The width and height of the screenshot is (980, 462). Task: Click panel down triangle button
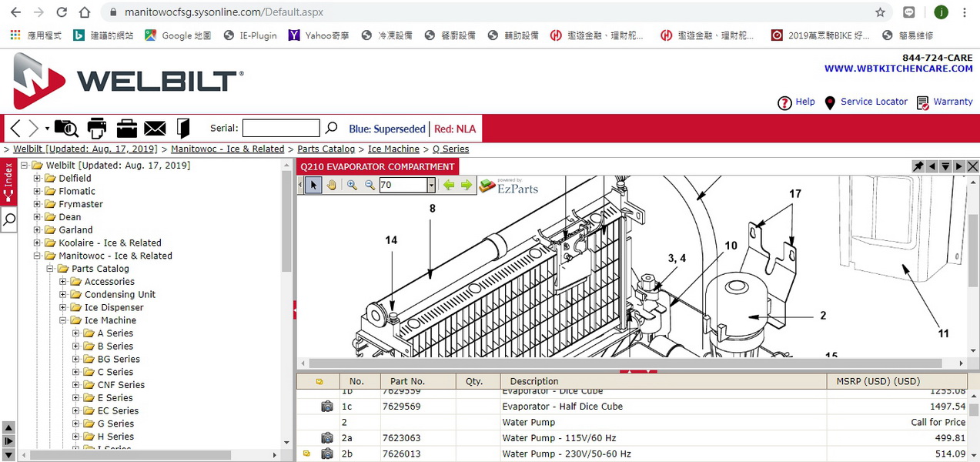click(945, 166)
